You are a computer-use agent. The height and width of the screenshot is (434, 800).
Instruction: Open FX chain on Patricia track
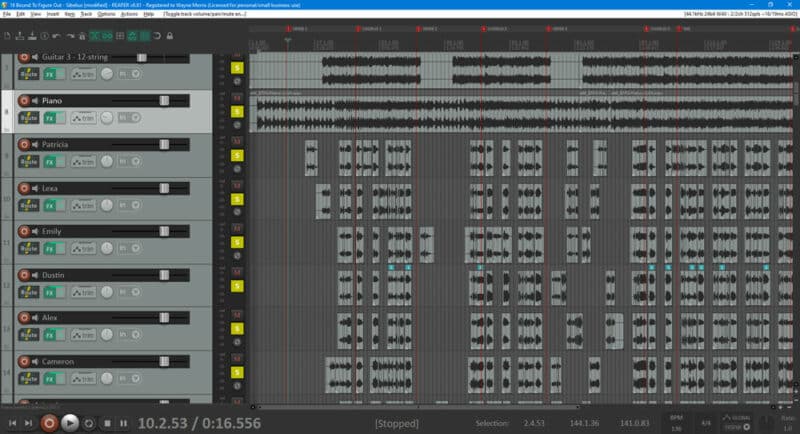click(49, 162)
